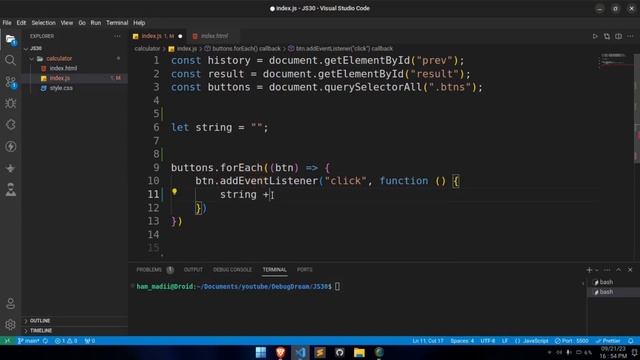This screenshot has width=640, height=360.
Task: Open the Accounts menu in activity bar
Action: pos(10,304)
